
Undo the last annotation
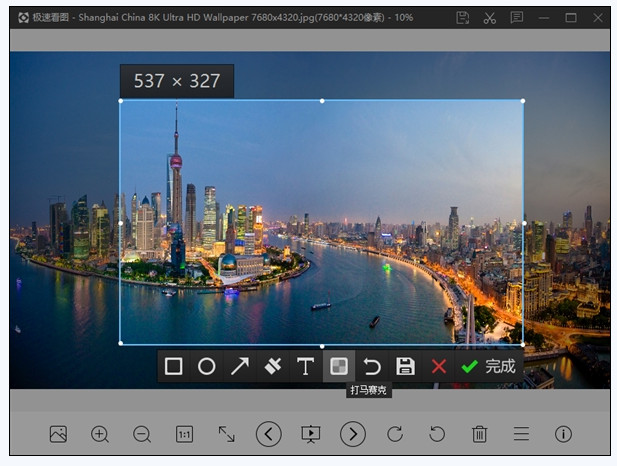point(372,366)
